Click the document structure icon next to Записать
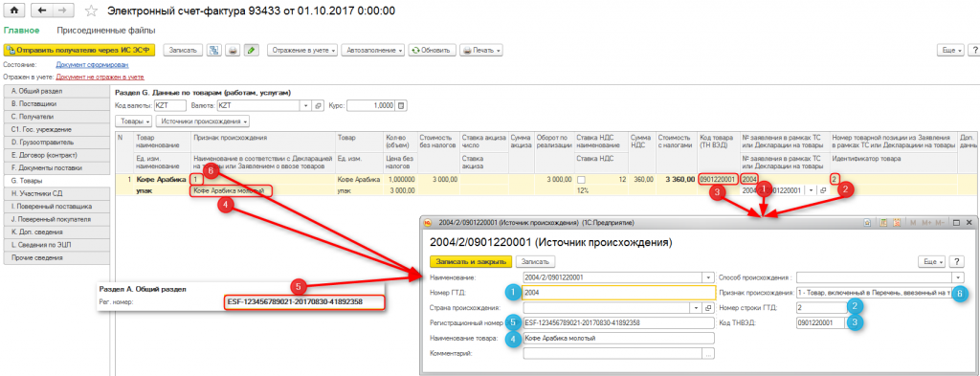Image resolution: width=980 pixels, height=376 pixels. click(x=213, y=51)
